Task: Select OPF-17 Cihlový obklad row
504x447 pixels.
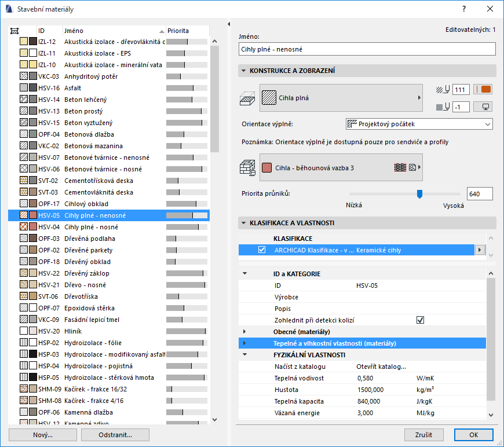Action: click(x=109, y=203)
